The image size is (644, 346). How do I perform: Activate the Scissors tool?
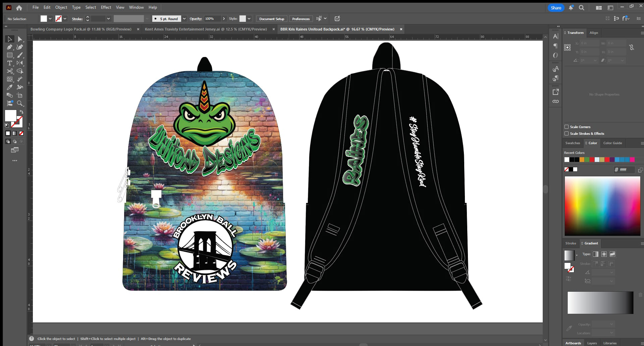point(10,71)
